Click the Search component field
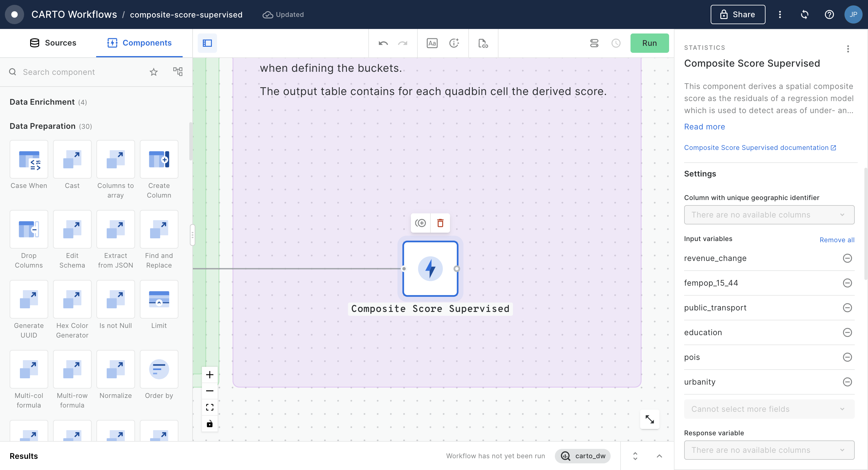868x470 pixels. pos(81,72)
